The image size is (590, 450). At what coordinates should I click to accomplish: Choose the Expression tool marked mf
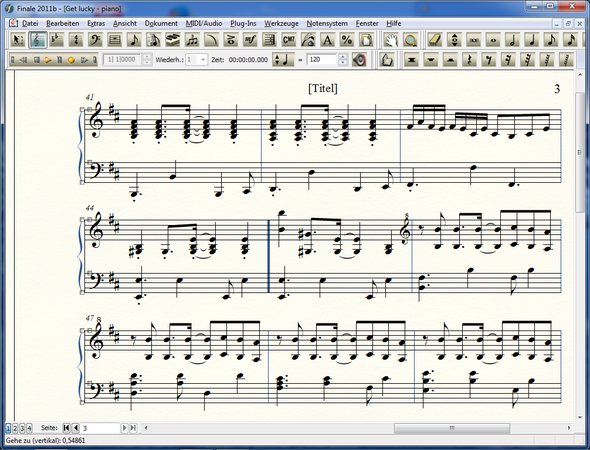pyautogui.click(x=250, y=40)
